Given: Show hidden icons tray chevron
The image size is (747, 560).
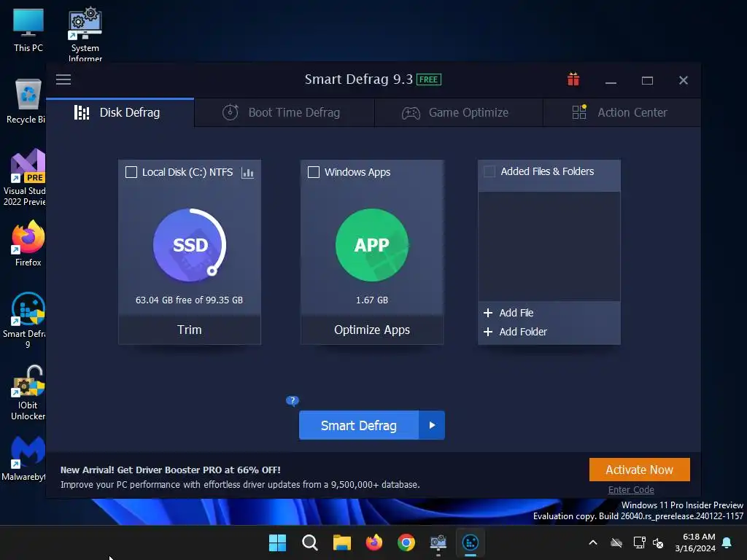Looking at the screenshot, I should (x=593, y=542).
